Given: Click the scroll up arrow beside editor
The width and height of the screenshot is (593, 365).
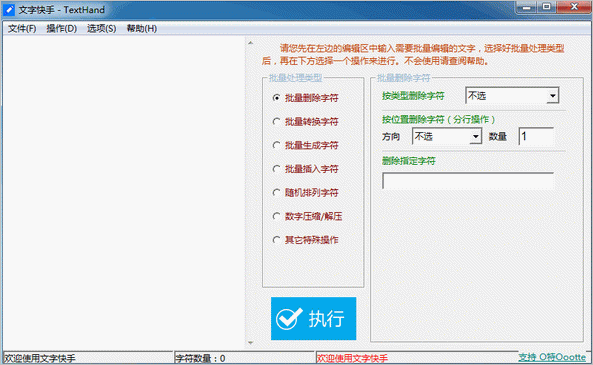Looking at the screenshot, I should click(250, 43).
